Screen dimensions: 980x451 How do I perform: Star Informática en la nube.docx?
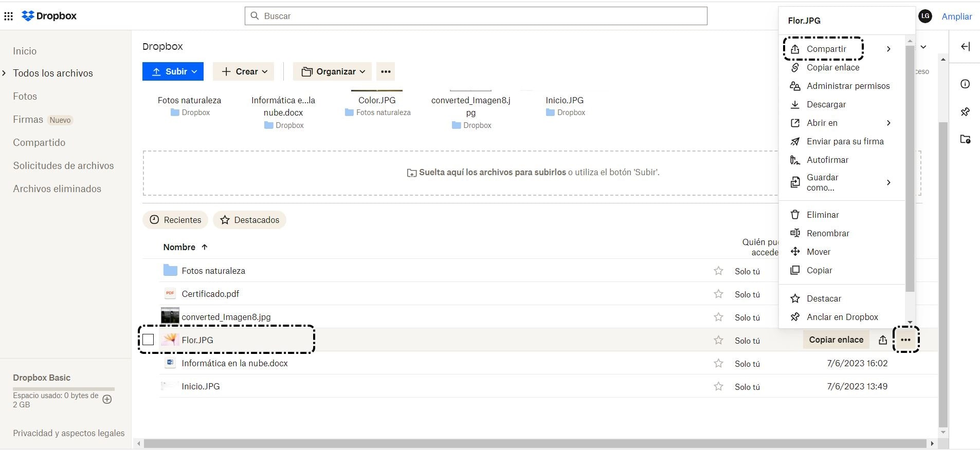[718, 363]
